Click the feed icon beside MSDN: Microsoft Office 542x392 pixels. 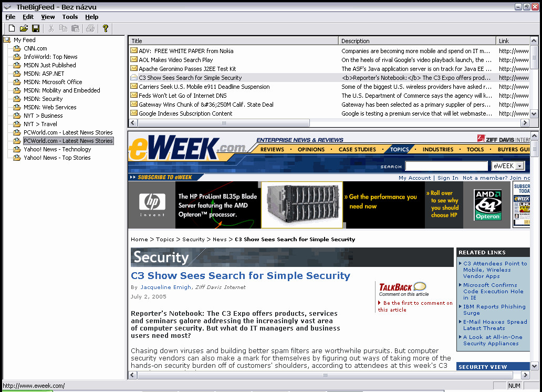coord(17,82)
